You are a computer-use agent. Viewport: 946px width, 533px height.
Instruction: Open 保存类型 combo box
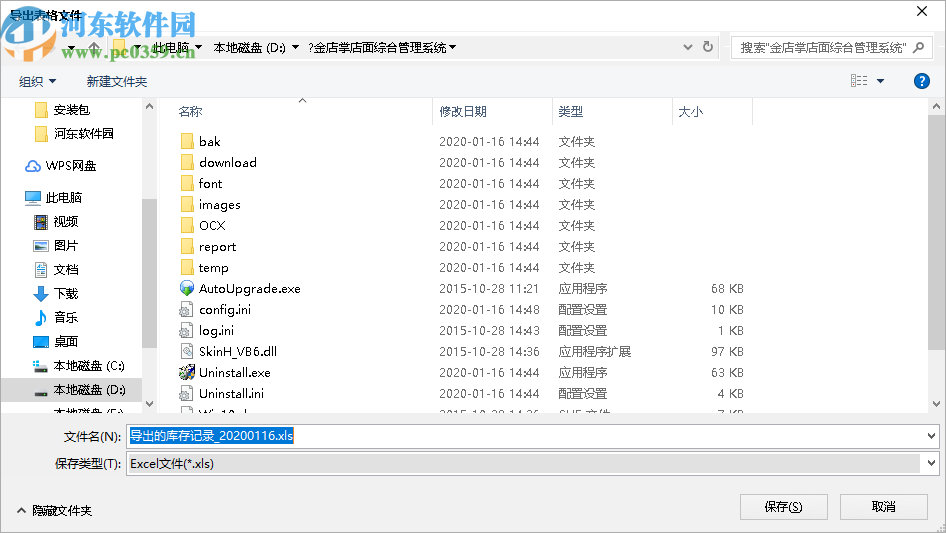click(532, 464)
